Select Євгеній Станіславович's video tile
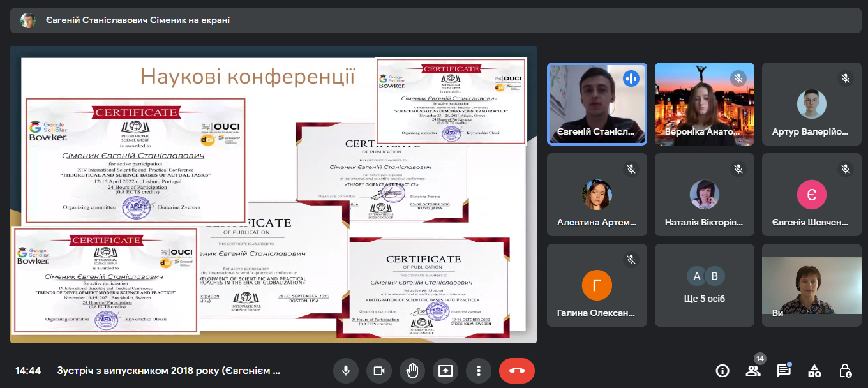The height and width of the screenshot is (388, 868). pyautogui.click(x=597, y=104)
